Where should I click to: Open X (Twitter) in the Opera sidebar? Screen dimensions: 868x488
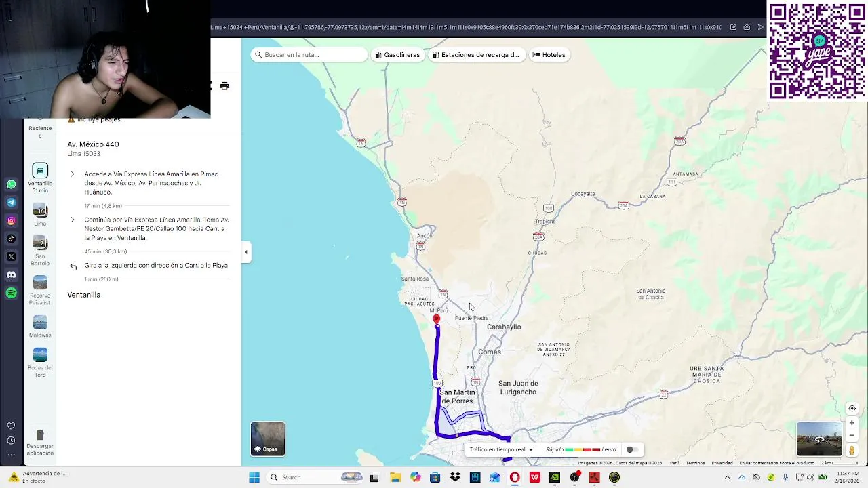(11, 257)
